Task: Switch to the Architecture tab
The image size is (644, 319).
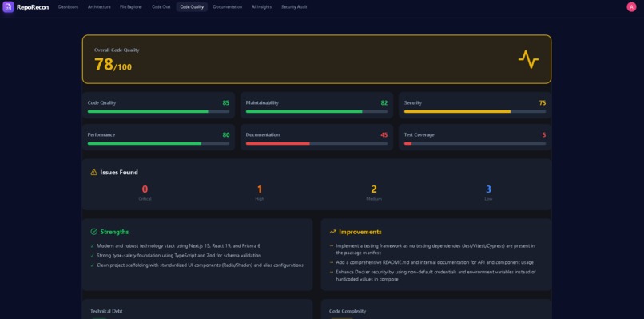Action: 99,7
